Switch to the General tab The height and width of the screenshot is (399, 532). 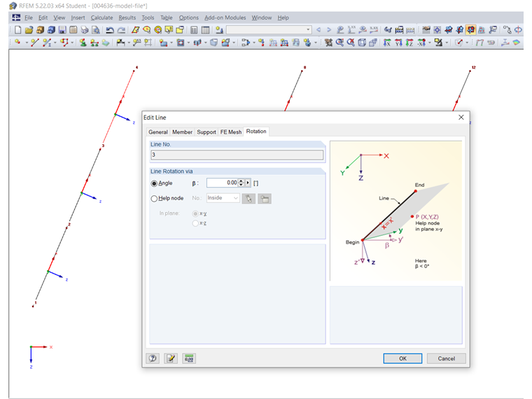158,132
